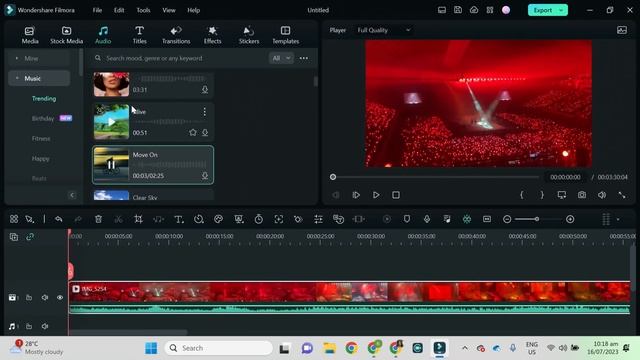Download the Move On track
The width and height of the screenshot is (640, 360).
[205, 176]
